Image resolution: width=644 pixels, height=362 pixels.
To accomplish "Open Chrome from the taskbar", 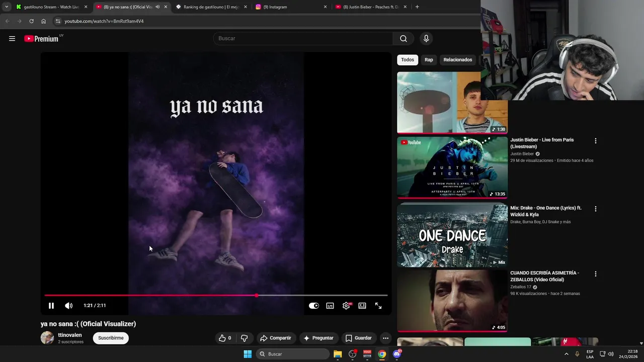I will pos(382,354).
